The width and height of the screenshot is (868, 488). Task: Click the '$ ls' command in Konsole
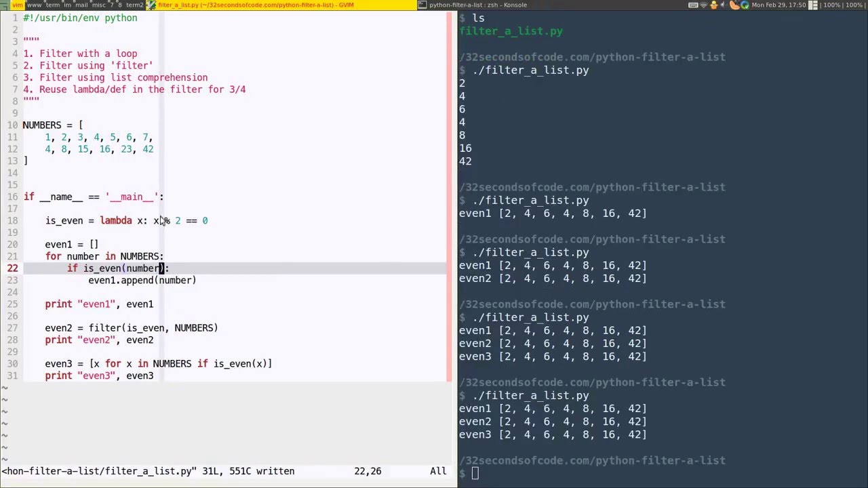[x=472, y=18]
